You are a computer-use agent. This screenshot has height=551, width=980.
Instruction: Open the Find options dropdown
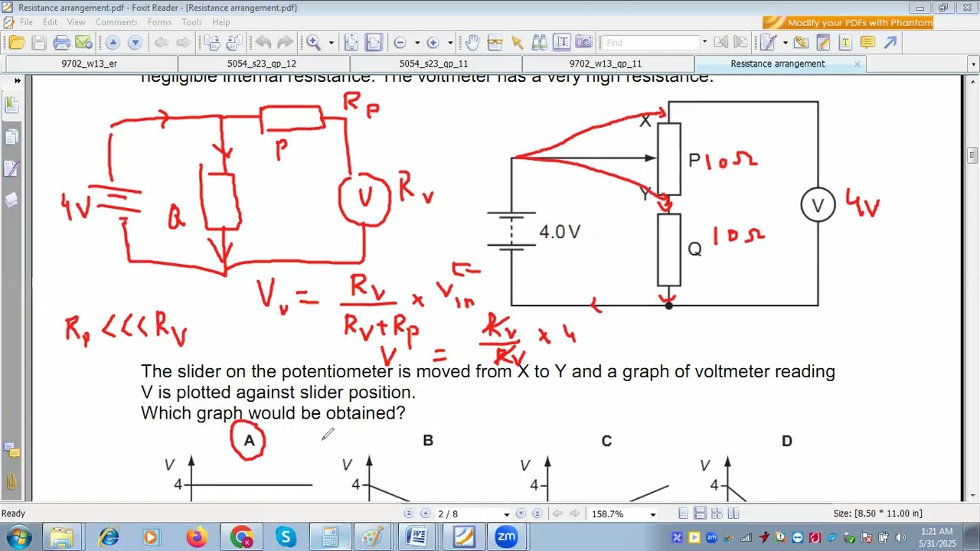point(704,43)
